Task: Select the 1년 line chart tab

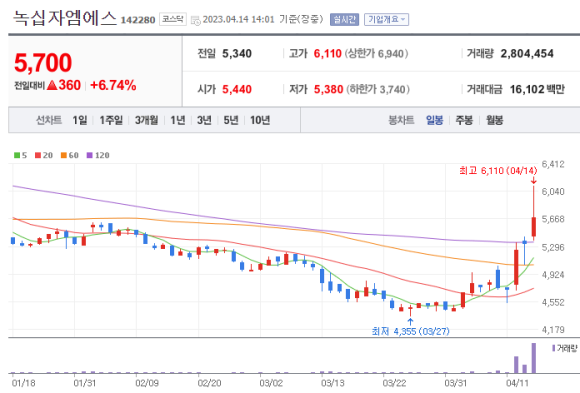Action: point(178,120)
